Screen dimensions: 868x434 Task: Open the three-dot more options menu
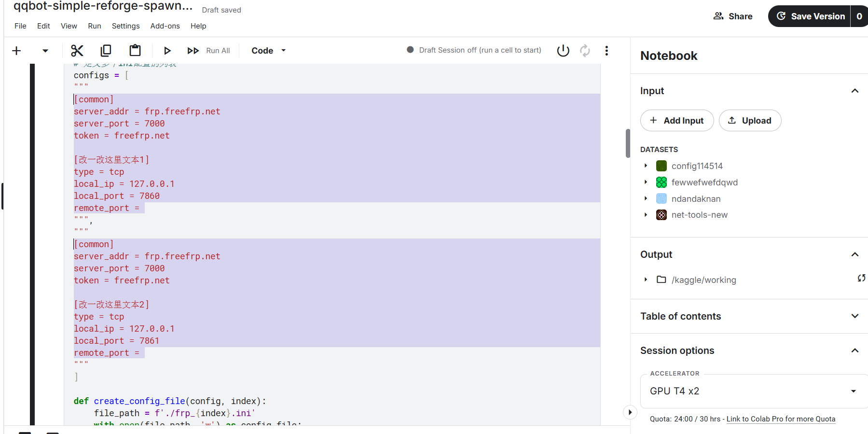pyautogui.click(x=606, y=51)
